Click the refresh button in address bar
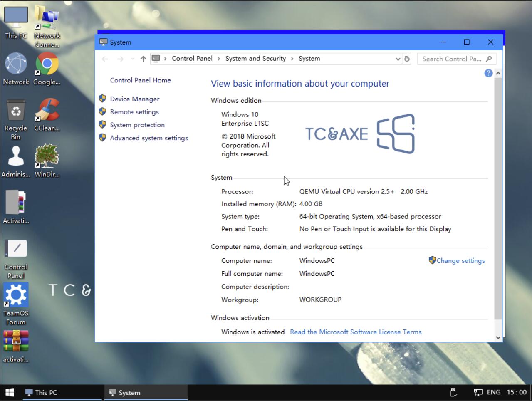 pyautogui.click(x=407, y=59)
